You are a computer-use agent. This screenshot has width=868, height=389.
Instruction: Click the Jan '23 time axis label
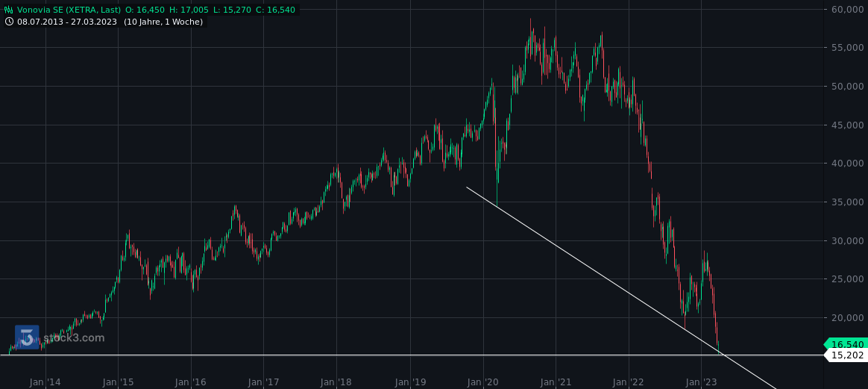coord(702,382)
